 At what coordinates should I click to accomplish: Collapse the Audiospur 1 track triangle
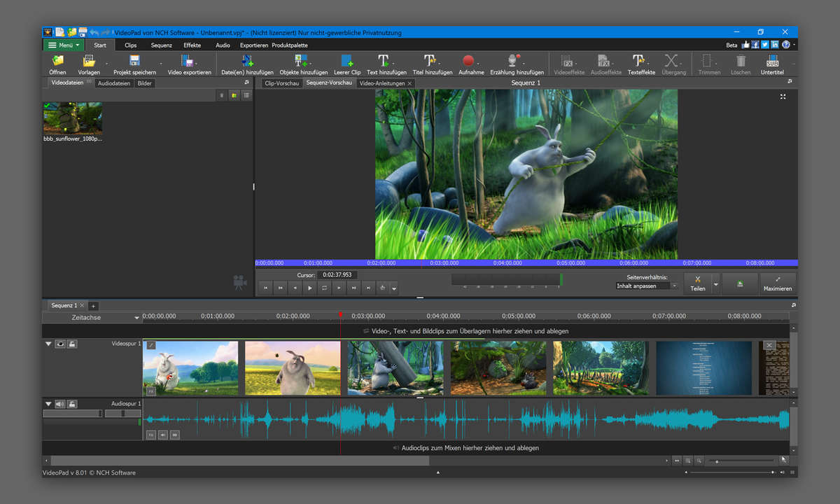coord(48,404)
